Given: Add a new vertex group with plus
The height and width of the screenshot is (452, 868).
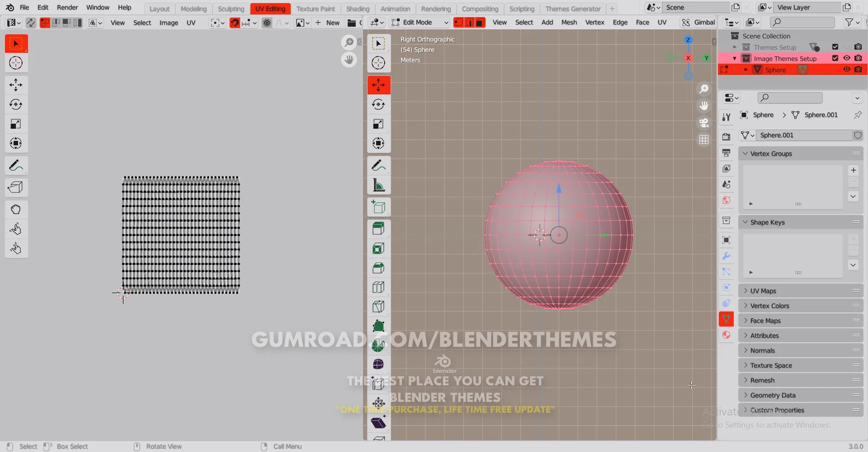Looking at the screenshot, I should click(x=853, y=170).
